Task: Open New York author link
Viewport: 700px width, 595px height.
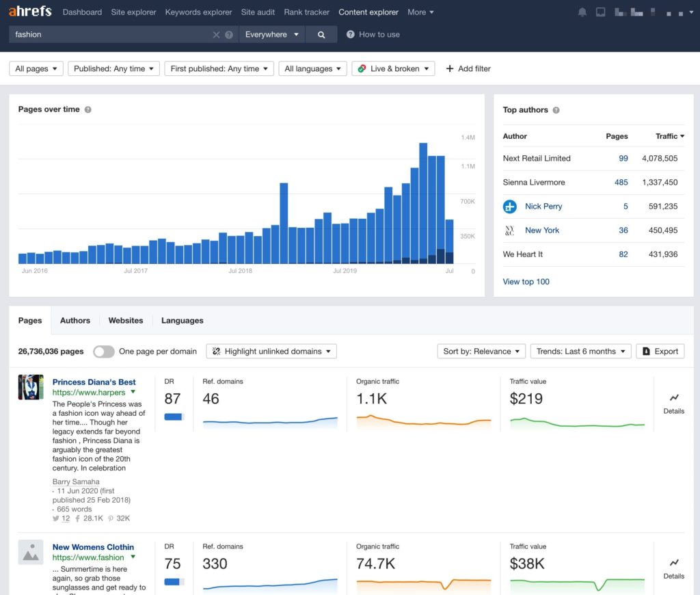Action: [542, 230]
